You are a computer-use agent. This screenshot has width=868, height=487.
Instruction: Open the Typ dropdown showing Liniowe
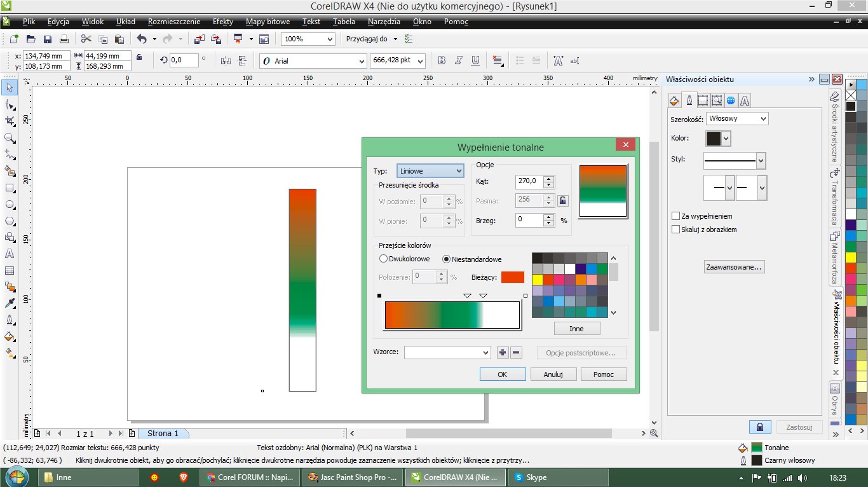[430, 171]
